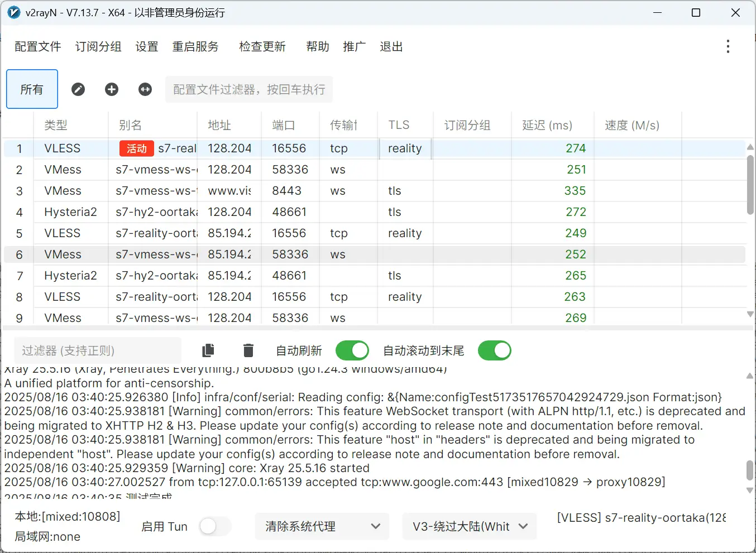756x553 pixels.
Task: Open the 帮助 menu
Action: pos(318,46)
